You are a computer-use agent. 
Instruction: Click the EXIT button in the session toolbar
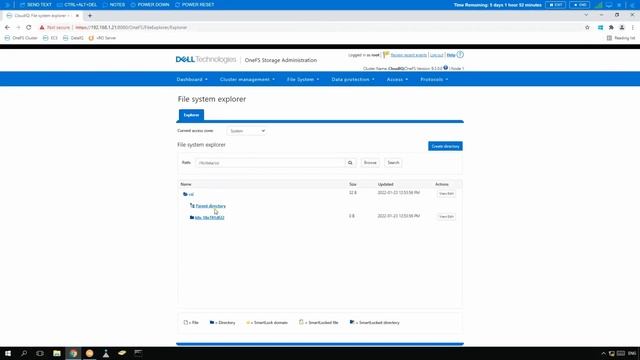pyautogui.click(x=556, y=5)
